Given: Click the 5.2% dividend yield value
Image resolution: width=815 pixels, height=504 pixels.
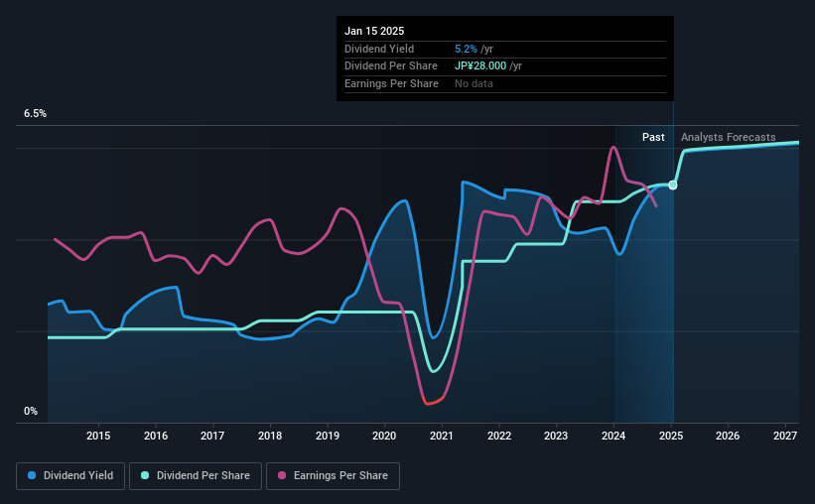Looking at the screenshot, I should coord(466,49).
